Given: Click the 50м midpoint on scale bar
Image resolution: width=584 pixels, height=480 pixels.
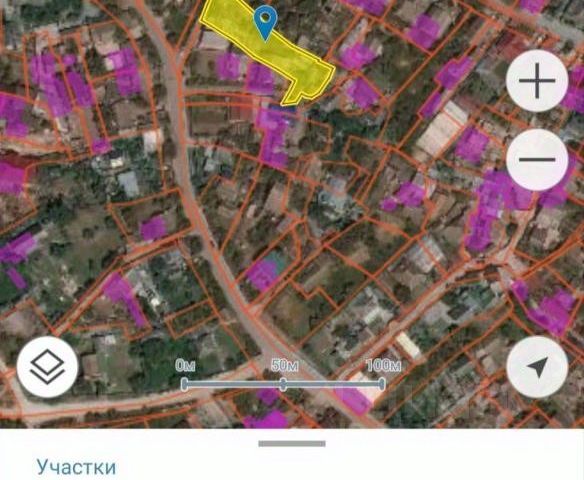Looking at the screenshot, I should coord(283,384).
